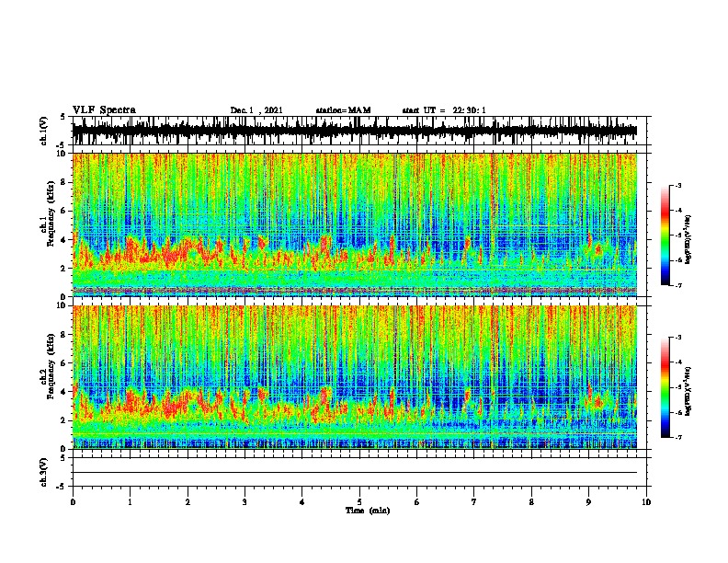Click the ch.1 voltage waveform trace

[x=355, y=131]
